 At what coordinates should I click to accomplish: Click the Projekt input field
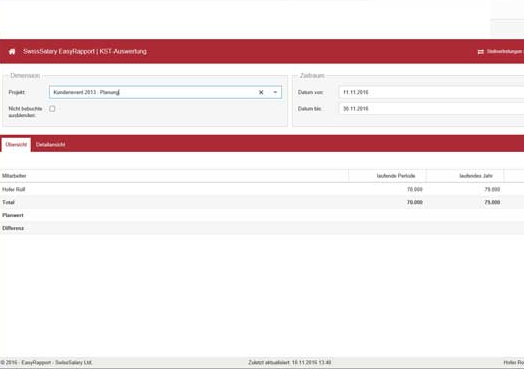165,92
